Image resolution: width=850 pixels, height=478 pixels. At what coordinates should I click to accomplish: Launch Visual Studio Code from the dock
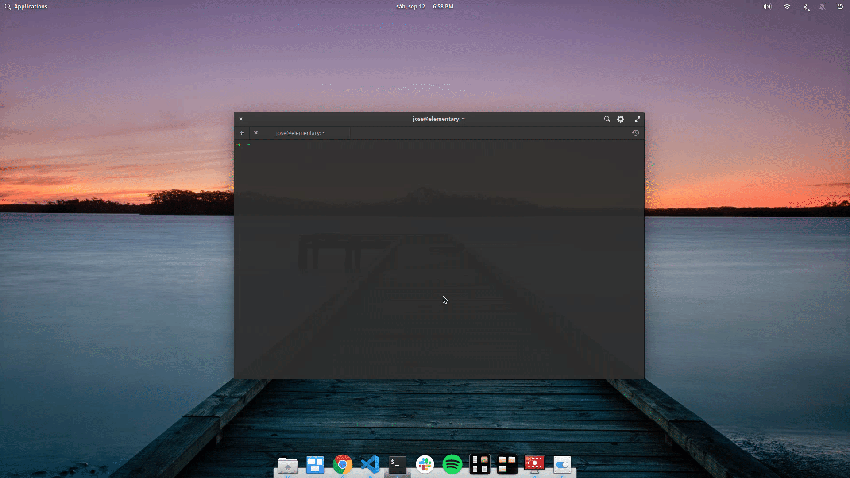click(x=370, y=464)
